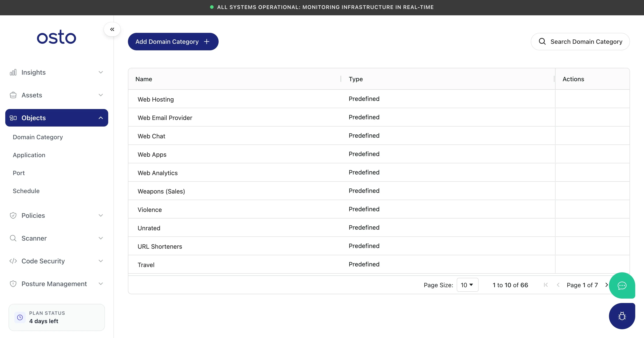Select the Objects menu item

click(57, 118)
